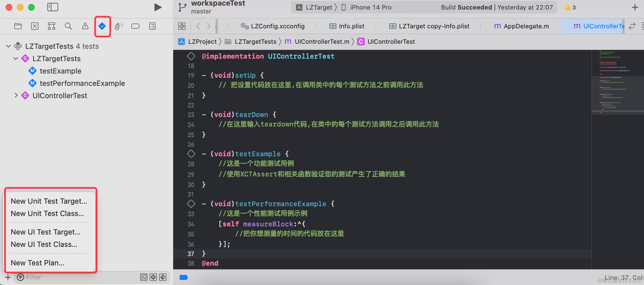
Task: Switch to the AppDelegate.m tab
Action: click(x=521, y=26)
